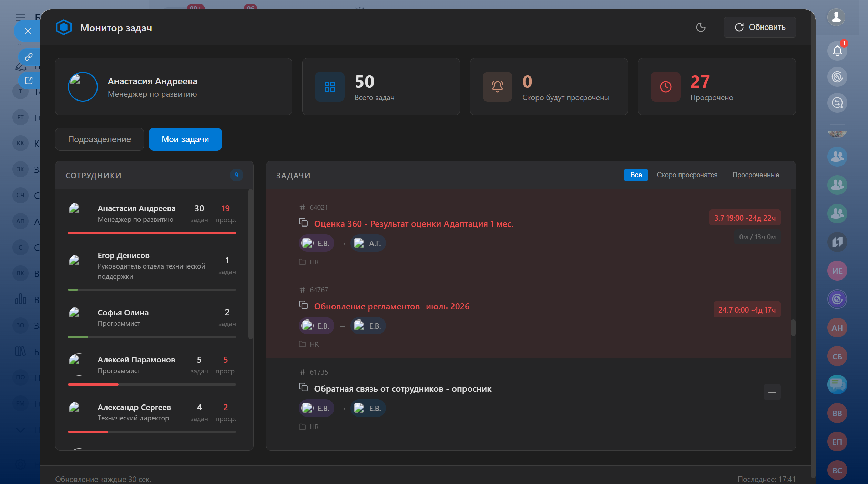The width and height of the screenshot is (868, 484).
Task: Toggle dark mode moon icon
Action: [x=701, y=27]
